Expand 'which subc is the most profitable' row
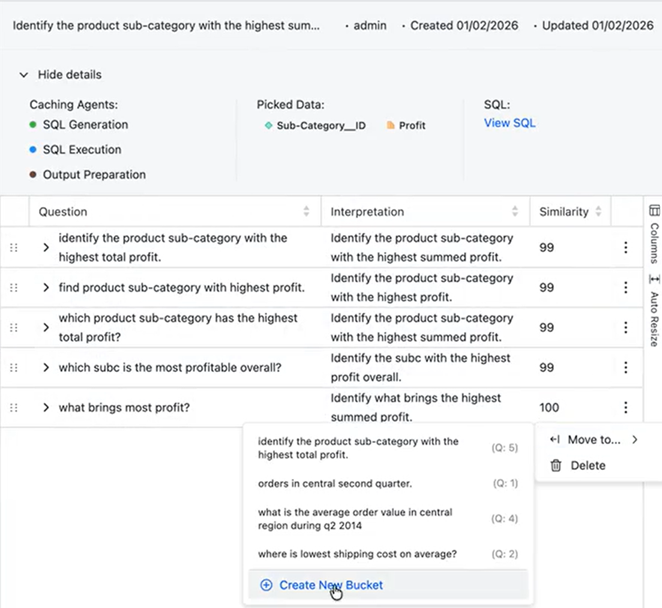Image resolution: width=662 pixels, height=608 pixels. point(46,368)
